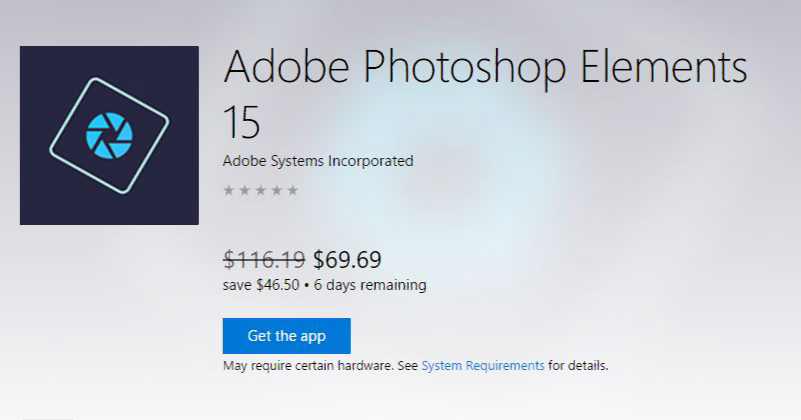Select the second rating star
The height and width of the screenshot is (420, 801).
tap(245, 191)
